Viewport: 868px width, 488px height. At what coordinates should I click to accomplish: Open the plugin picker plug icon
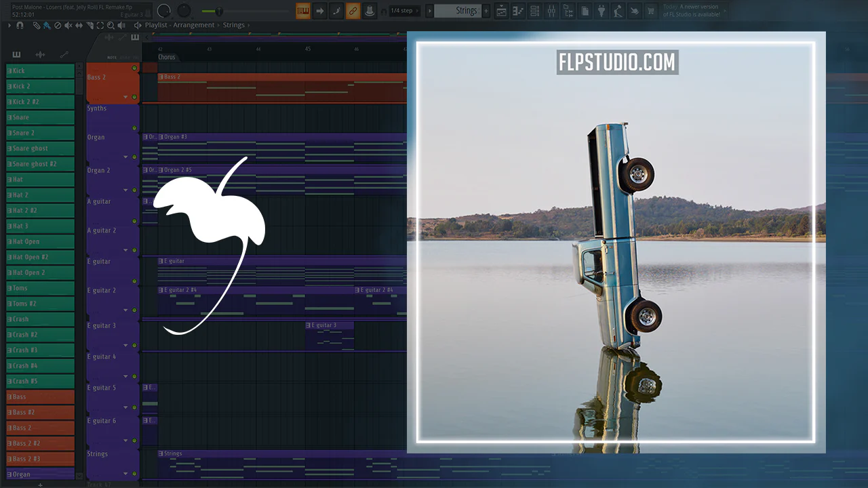click(x=601, y=11)
